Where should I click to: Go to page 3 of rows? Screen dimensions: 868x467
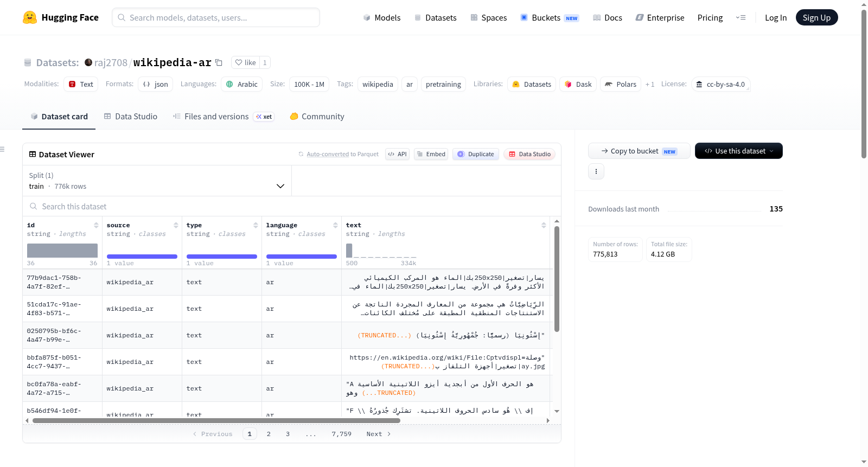click(288, 434)
